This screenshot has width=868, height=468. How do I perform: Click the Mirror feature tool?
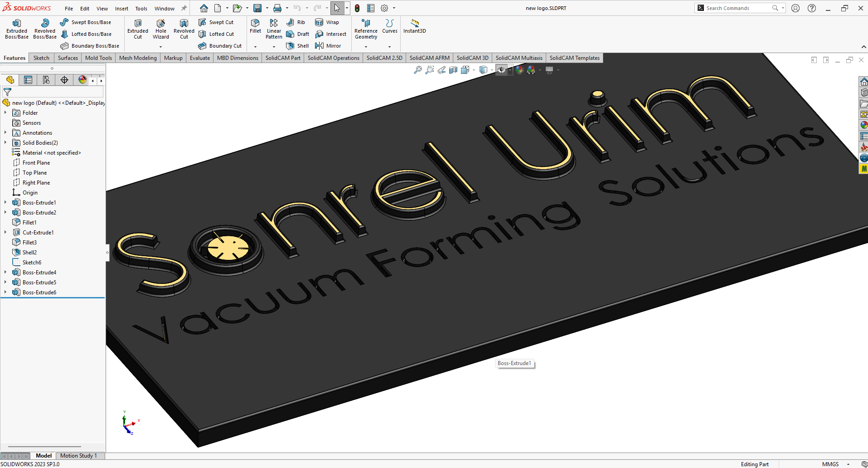[328, 46]
